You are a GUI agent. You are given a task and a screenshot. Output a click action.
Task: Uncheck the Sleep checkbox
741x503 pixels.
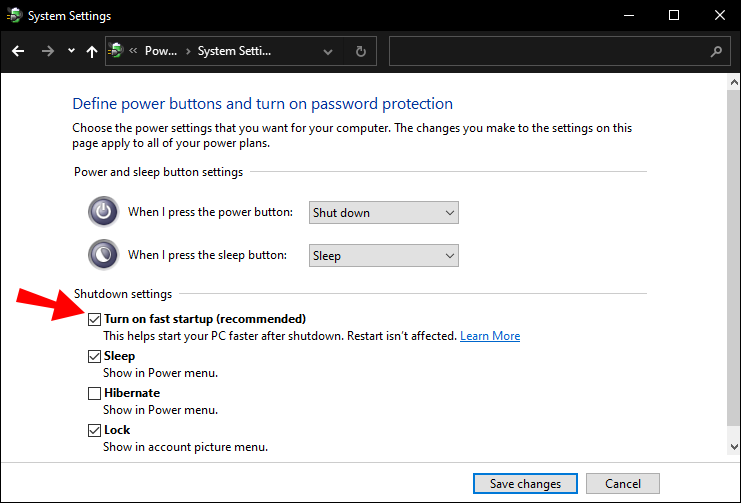pos(94,356)
